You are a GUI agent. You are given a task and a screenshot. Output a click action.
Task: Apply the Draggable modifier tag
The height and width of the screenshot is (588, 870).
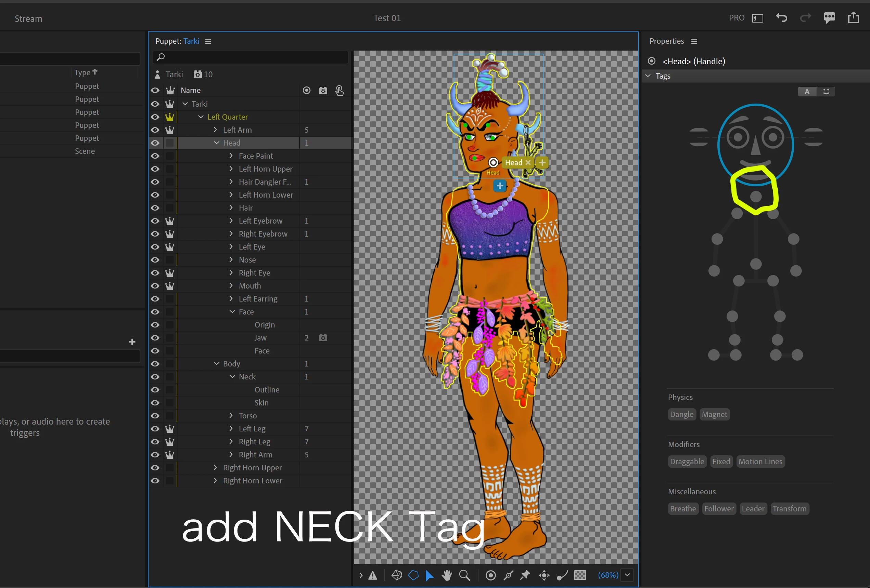[687, 462]
